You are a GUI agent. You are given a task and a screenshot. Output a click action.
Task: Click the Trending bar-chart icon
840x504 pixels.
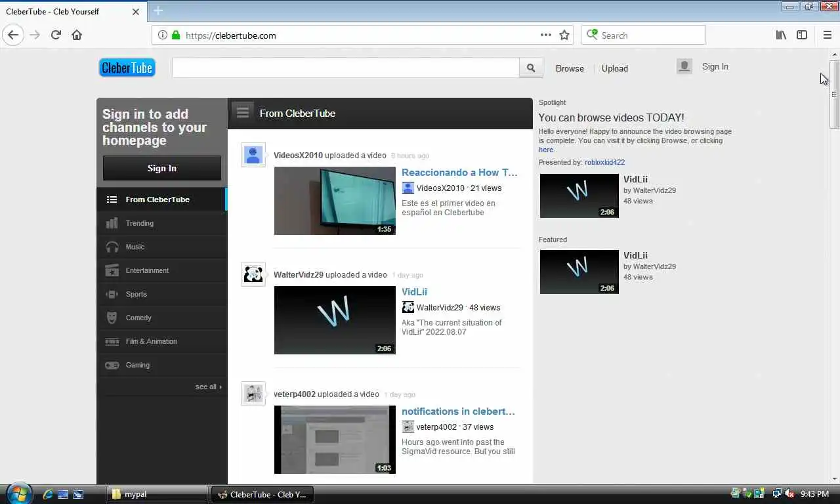(x=112, y=223)
